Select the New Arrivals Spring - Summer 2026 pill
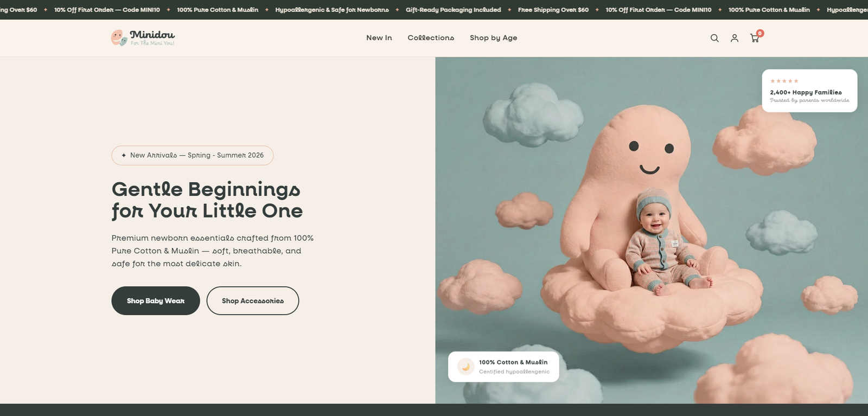The width and height of the screenshot is (868, 416). click(193, 155)
